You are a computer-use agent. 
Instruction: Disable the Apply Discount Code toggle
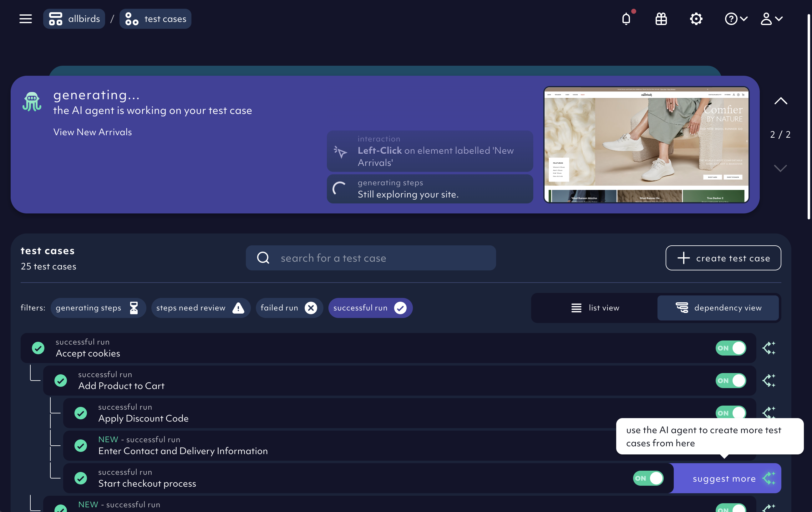pyautogui.click(x=730, y=413)
